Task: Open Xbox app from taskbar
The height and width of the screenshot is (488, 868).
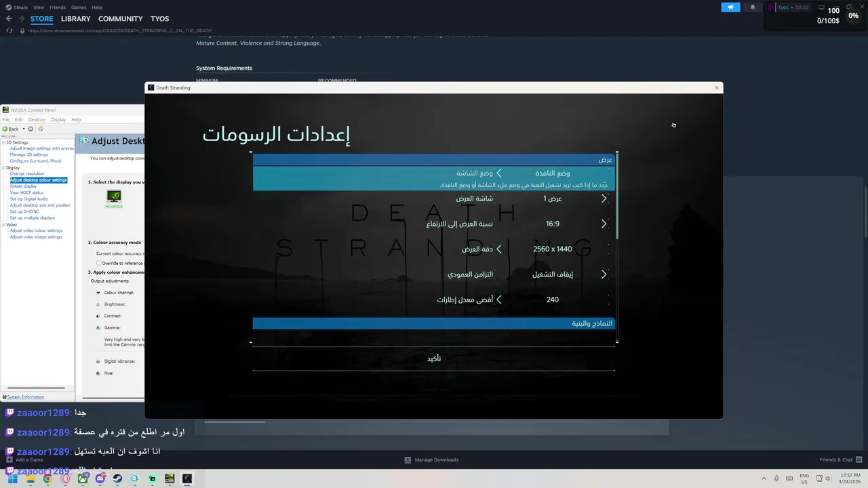Action: point(83,479)
